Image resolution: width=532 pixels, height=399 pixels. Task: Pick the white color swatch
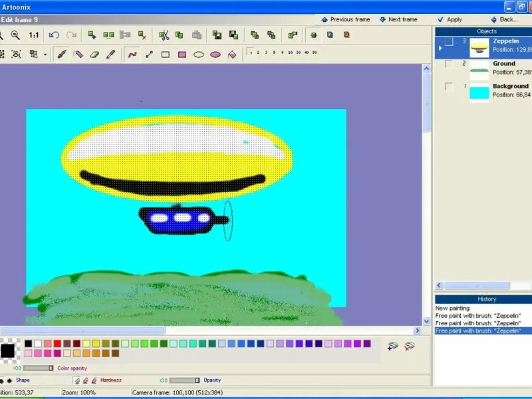(38, 344)
